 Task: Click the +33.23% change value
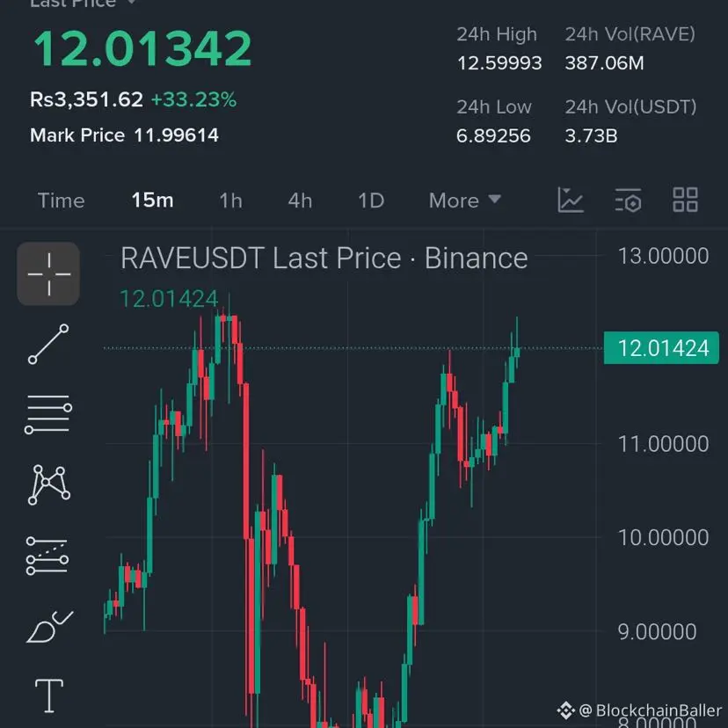click(193, 99)
